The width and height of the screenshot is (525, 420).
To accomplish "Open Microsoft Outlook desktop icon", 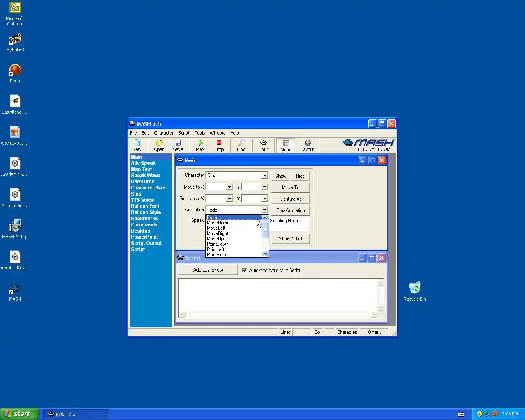I will (x=15, y=14).
